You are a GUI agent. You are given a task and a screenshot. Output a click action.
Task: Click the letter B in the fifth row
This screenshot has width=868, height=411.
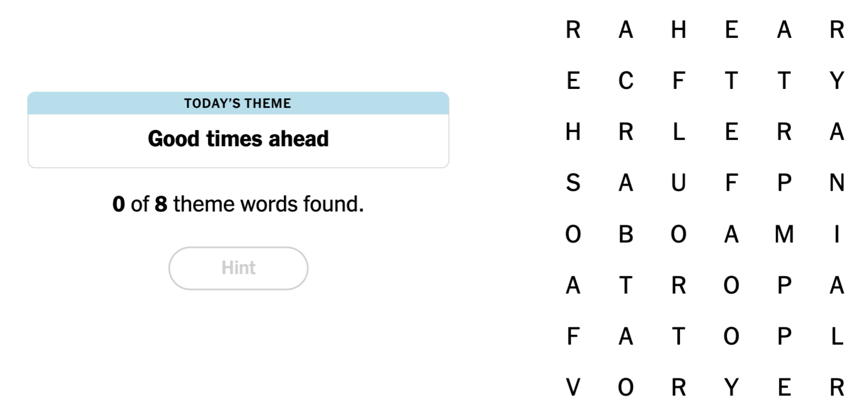(626, 235)
